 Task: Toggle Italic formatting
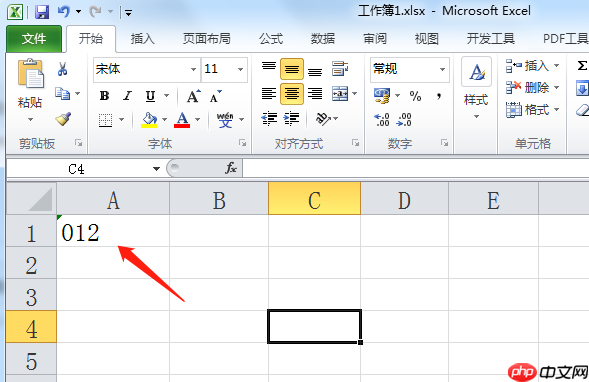click(x=127, y=96)
